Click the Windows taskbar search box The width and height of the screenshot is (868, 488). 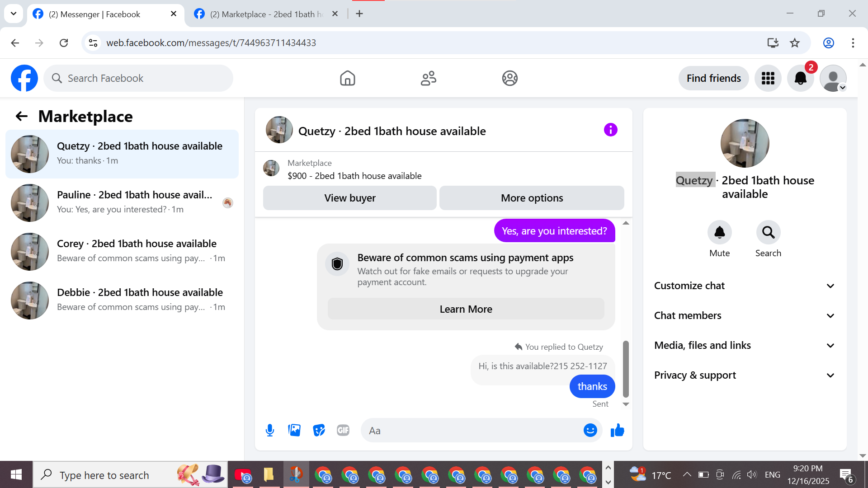[130, 475]
